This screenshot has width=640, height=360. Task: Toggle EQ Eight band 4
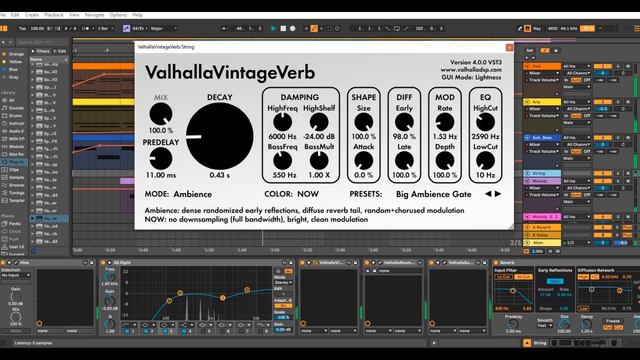[184, 331]
